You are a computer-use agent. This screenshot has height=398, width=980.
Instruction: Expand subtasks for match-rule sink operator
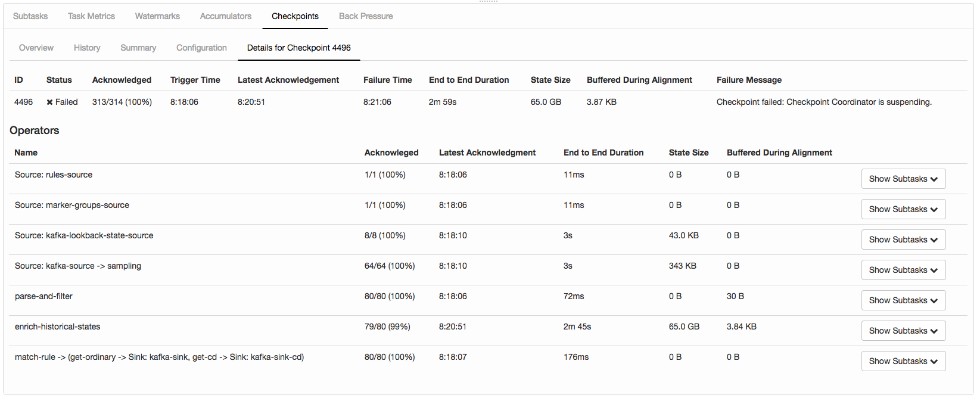[903, 361]
